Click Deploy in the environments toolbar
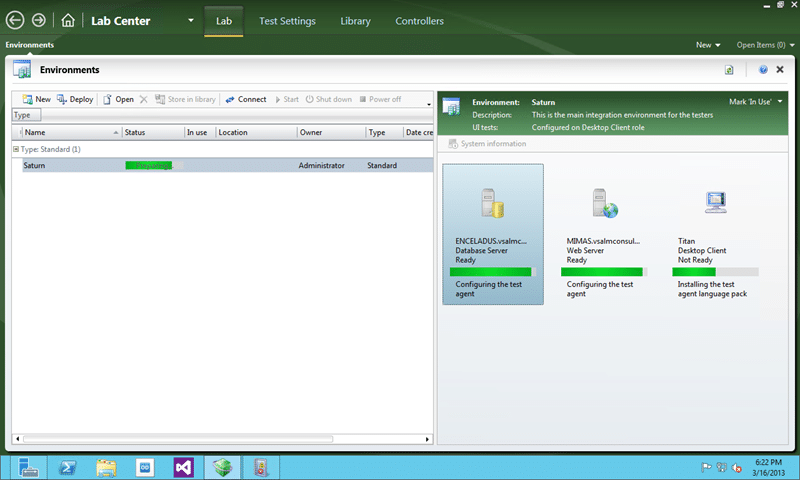Viewport: 800px width, 480px height. tap(75, 99)
